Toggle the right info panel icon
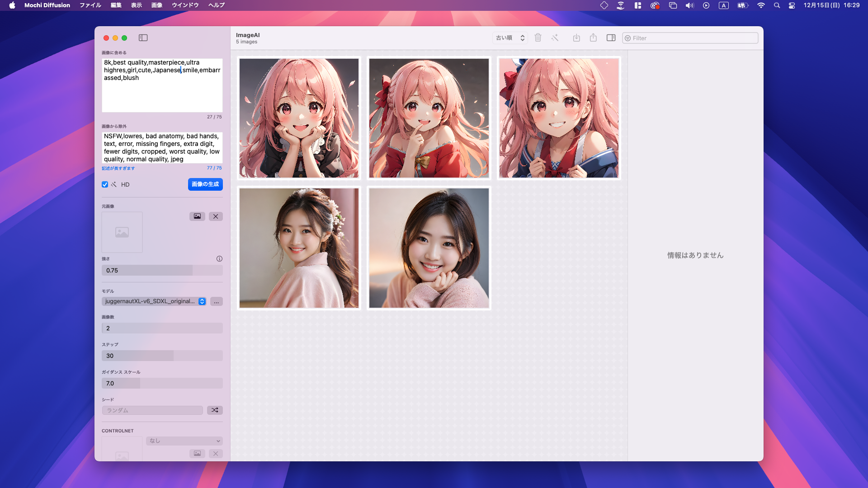Screen dimensions: 868x488 (611, 38)
